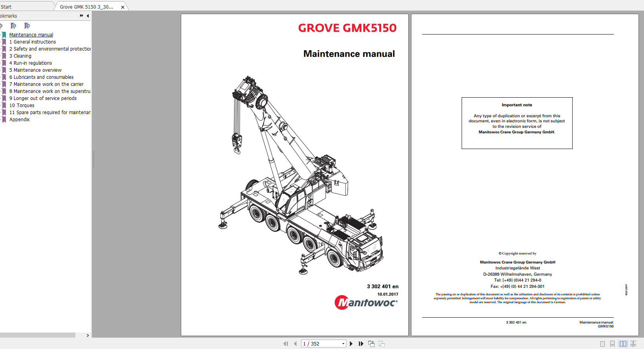Click the bookmark with blue arrow icon

point(27,26)
